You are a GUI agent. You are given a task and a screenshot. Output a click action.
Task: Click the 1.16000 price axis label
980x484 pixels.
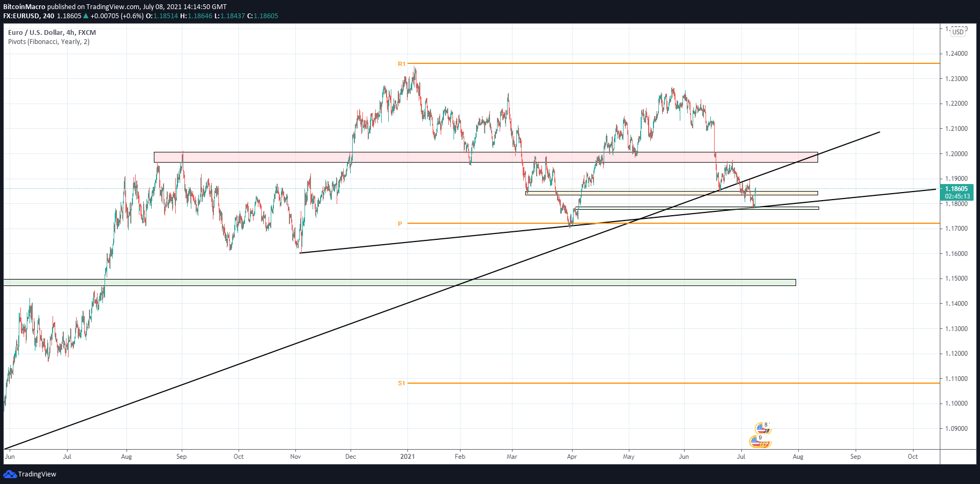point(956,254)
